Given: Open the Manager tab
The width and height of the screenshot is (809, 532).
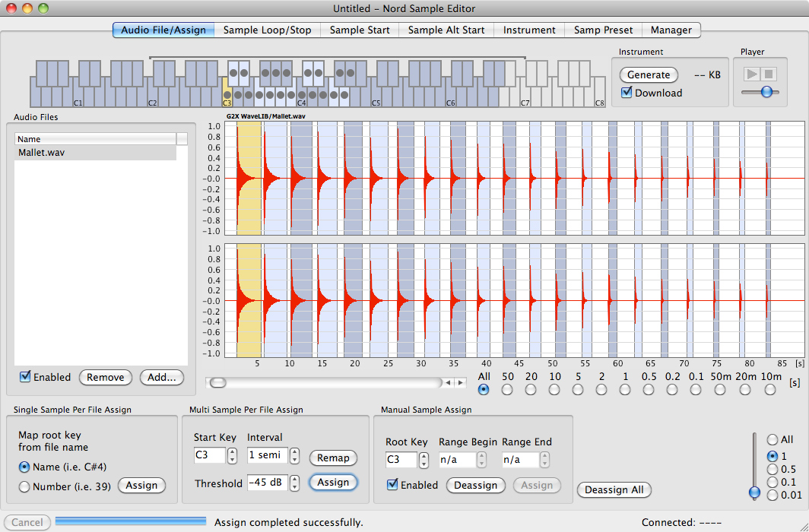Looking at the screenshot, I should (x=672, y=30).
